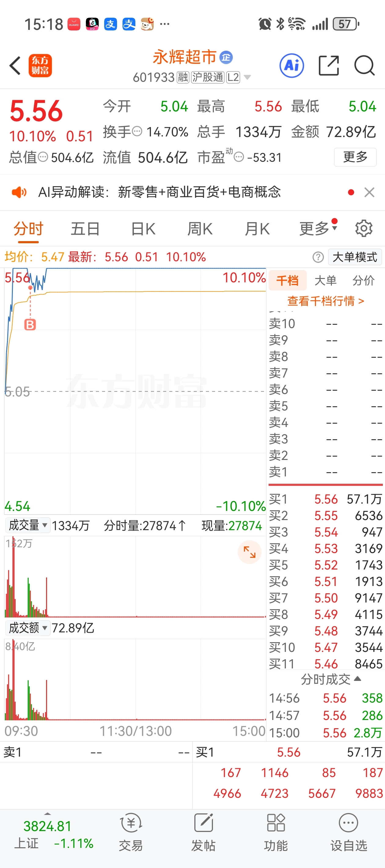The image size is (385, 868).
Task: Tap the help question mark icon
Action: tap(318, 257)
